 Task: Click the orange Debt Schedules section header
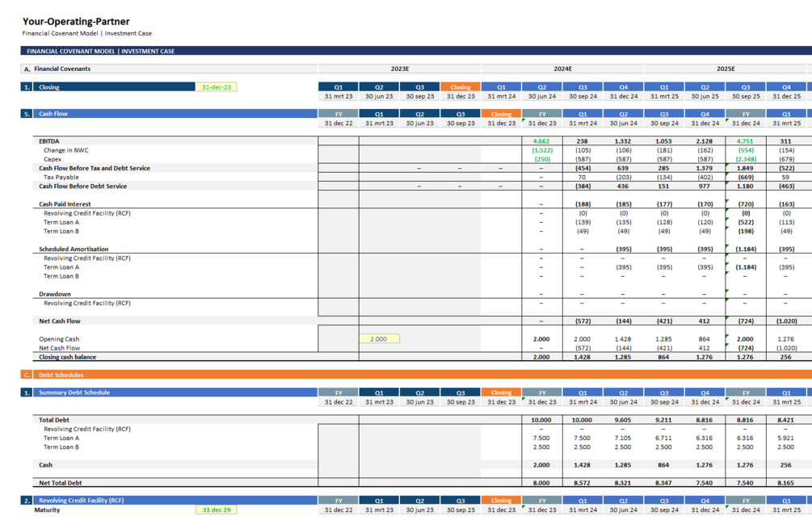61,375
